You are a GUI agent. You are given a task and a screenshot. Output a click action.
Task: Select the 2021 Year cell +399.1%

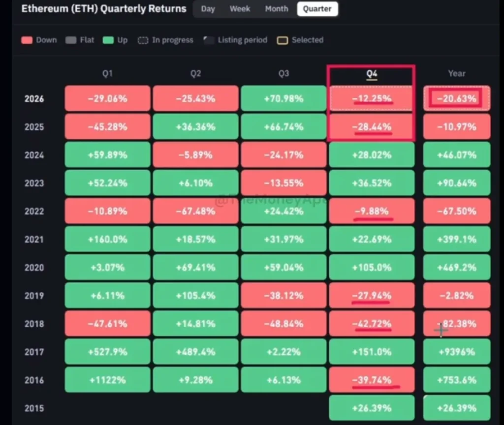point(457,240)
